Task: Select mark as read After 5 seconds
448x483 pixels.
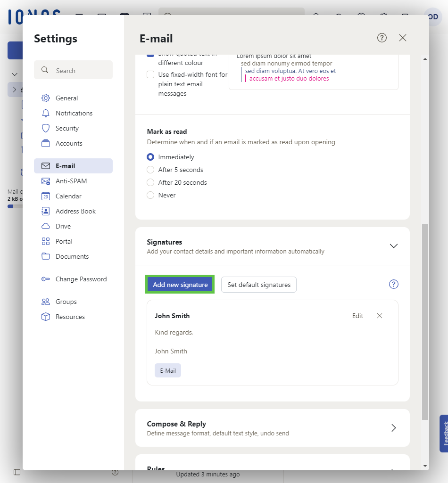Action: tap(150, 170)
